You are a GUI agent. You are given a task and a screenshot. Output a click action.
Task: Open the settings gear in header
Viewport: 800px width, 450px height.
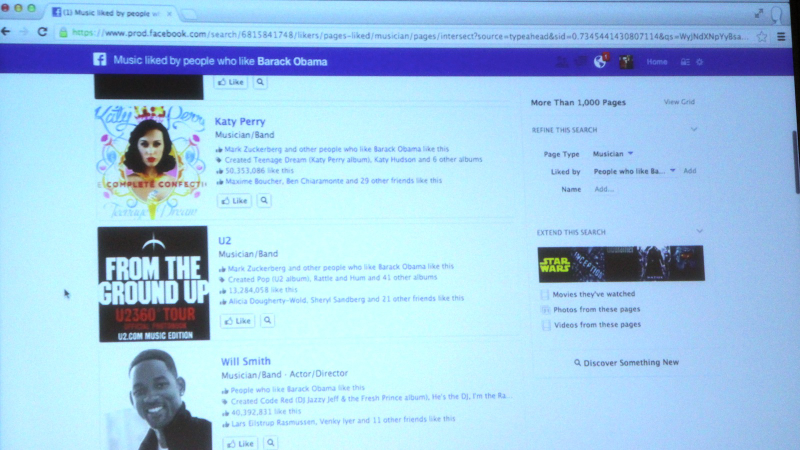pyautogui.click(x=699, y=62)
